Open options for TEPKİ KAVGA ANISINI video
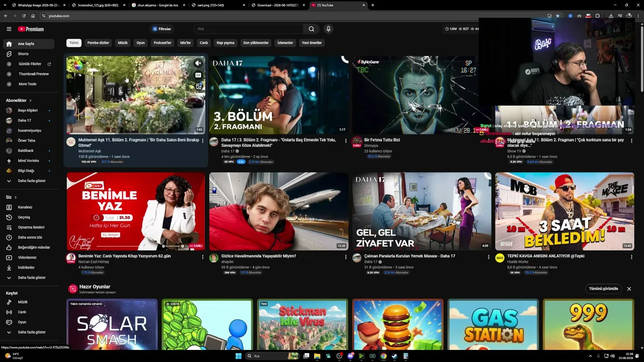 (631, 257)
